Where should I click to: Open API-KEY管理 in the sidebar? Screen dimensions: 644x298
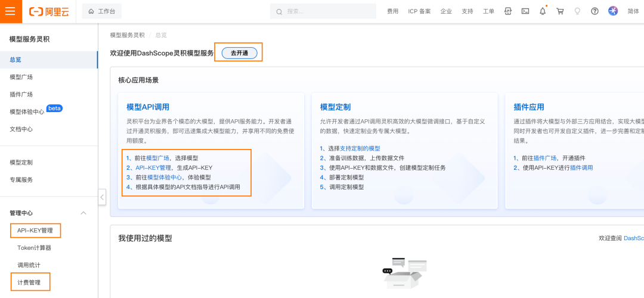coord(35,231)
